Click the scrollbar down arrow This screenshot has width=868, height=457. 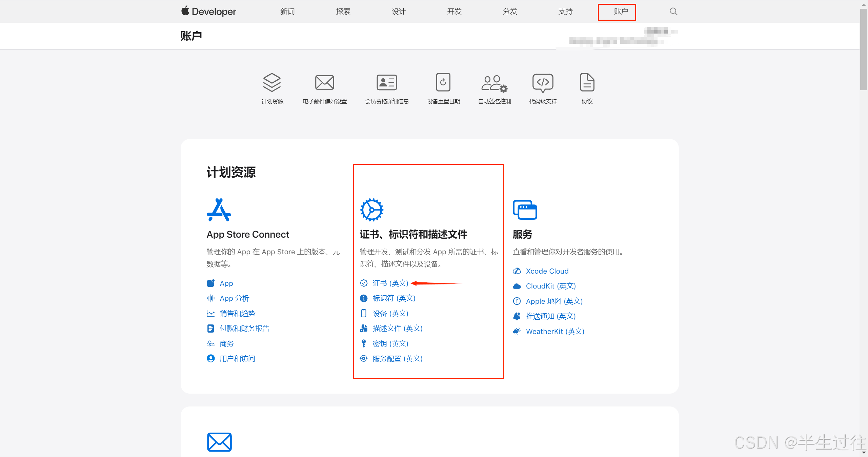tap(864, 453)
